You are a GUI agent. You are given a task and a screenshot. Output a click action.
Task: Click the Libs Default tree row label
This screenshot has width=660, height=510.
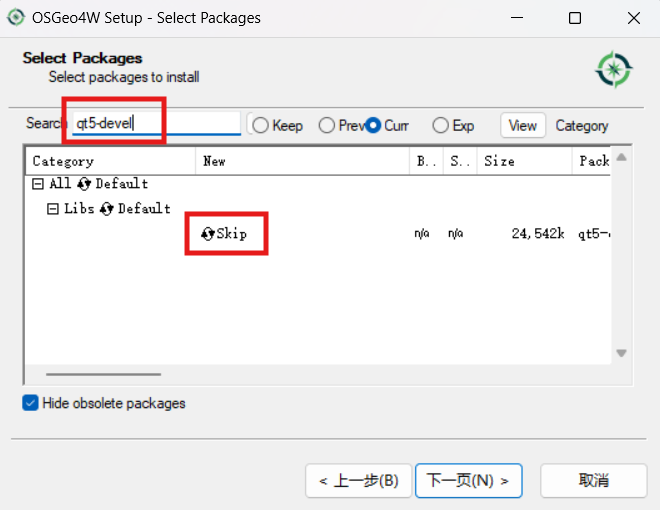point(117,209)
